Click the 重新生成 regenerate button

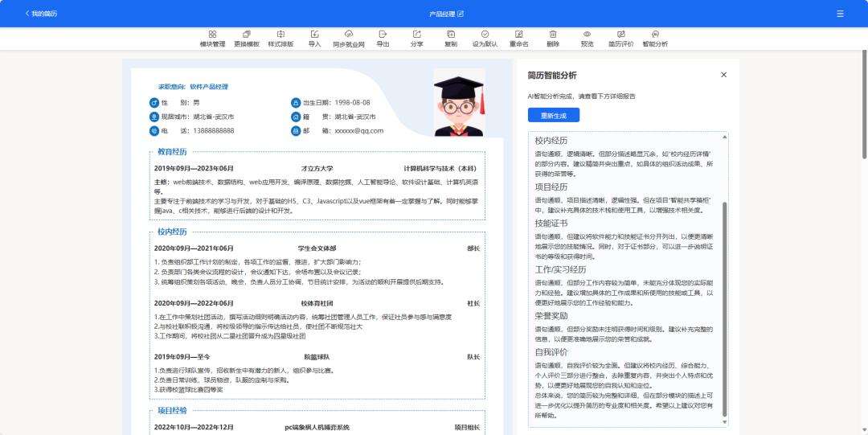[x=553, y=116]
